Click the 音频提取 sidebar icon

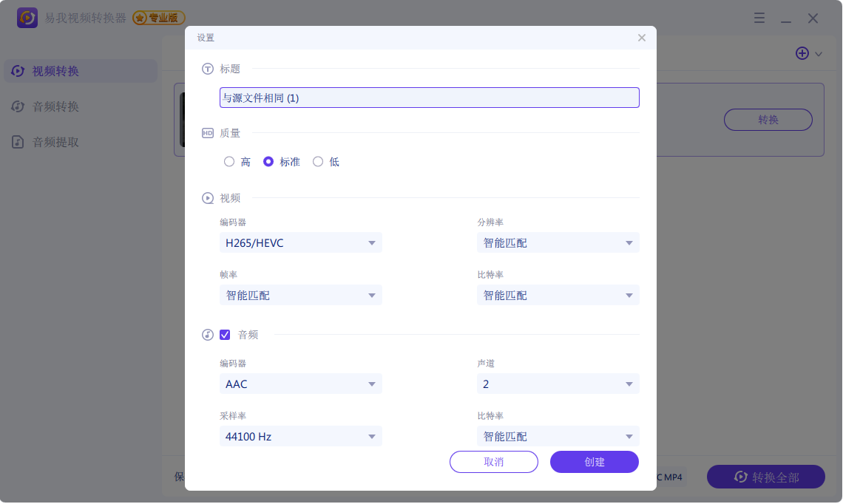(16, 142)
